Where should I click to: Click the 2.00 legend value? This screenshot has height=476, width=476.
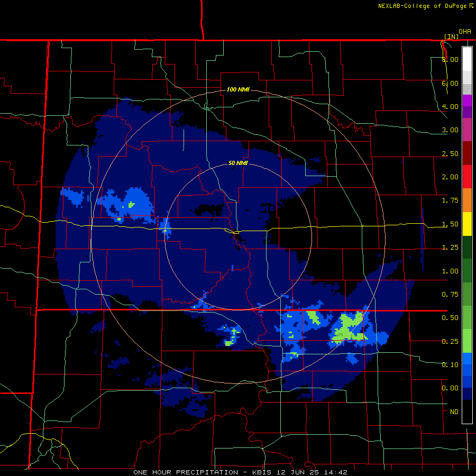click(x=450, y=177)
